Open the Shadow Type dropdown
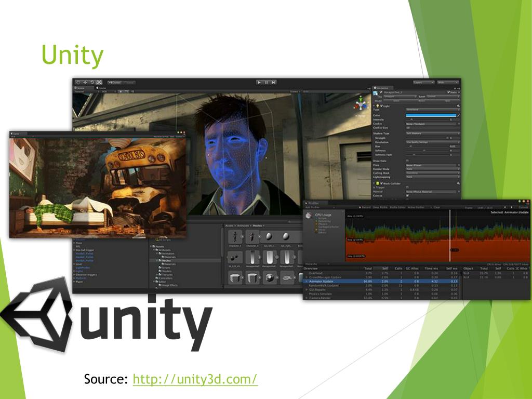 [x=433, y=134]
